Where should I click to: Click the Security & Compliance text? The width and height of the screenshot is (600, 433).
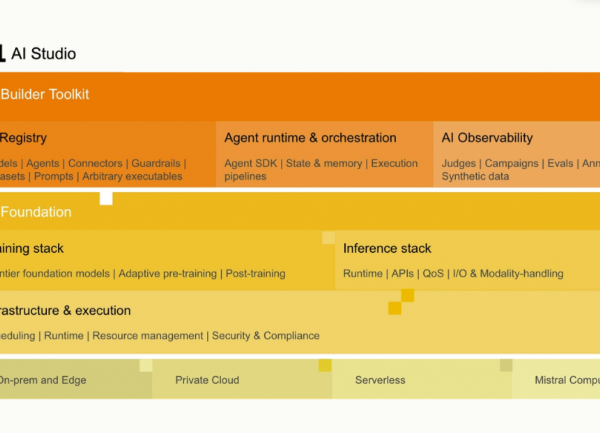tap(266, 335)
